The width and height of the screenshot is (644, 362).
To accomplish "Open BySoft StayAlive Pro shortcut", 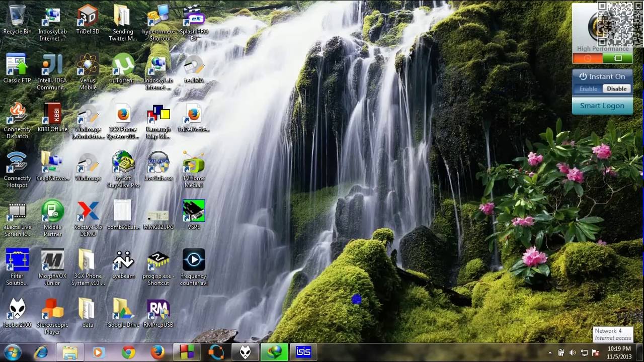I will [123, 170].
